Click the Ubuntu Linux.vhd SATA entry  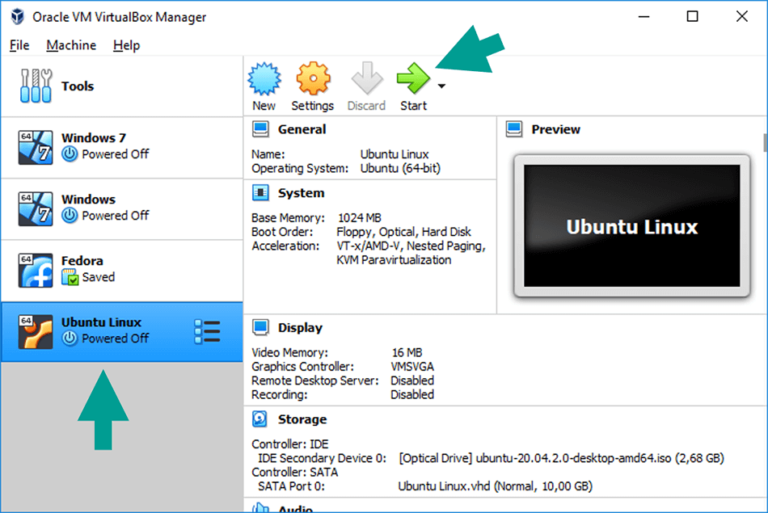495,487
